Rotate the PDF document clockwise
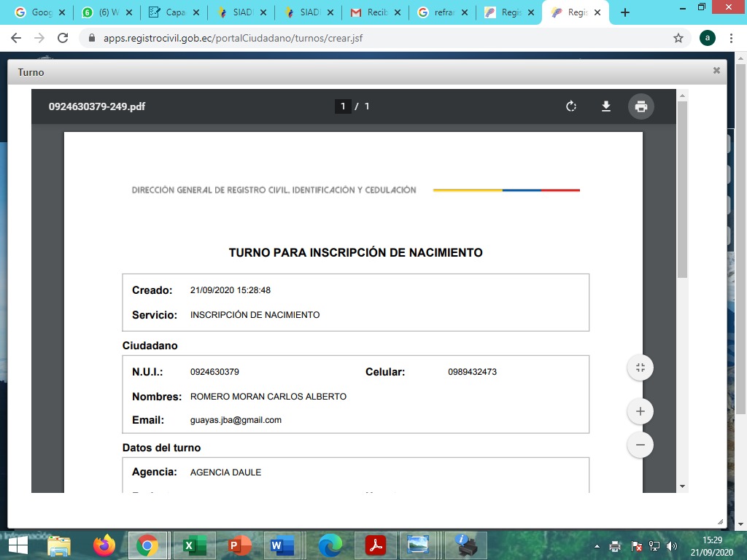Viewport: 747px width, 560px height. tap(571, 106)
